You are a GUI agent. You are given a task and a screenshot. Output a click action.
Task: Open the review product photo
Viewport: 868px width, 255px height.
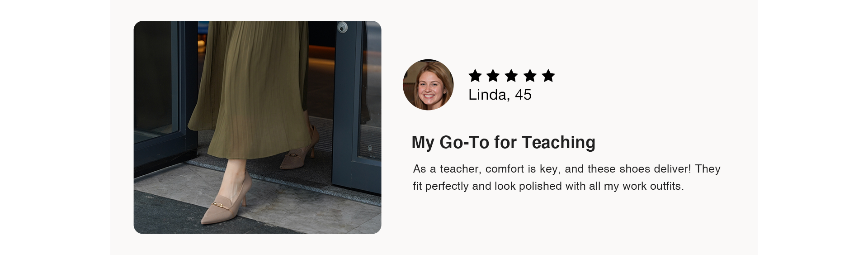coord(257,127)
